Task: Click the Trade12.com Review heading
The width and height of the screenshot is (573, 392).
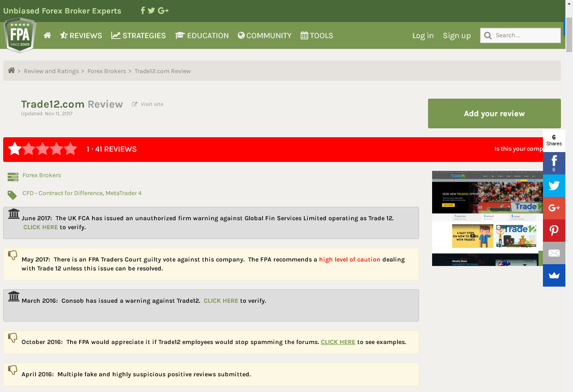Action: pyautogui.click(x=72, y=104)
